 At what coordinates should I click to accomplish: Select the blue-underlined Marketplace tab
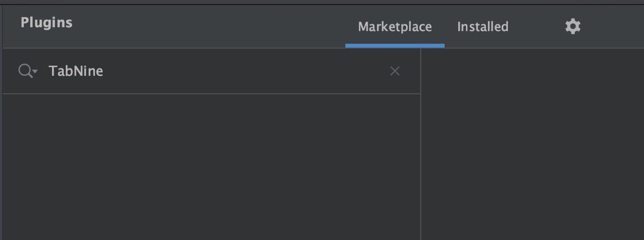coord(394,27)
